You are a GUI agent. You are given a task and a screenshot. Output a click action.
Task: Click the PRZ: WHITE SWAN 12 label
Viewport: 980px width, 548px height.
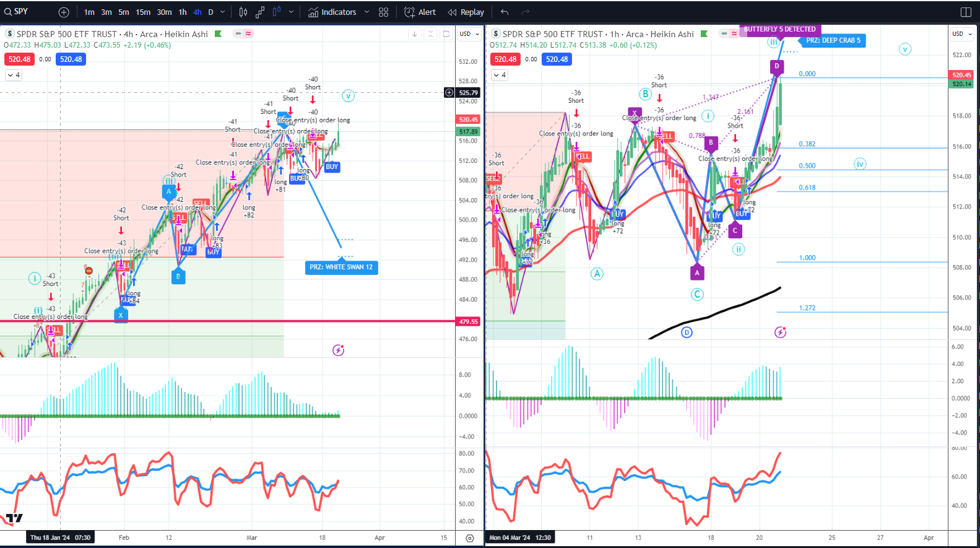click(x=341, y=267)
